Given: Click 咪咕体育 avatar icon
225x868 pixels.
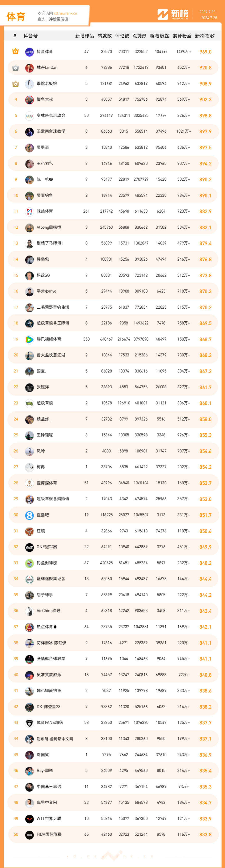Looking at the screenshot, I should (29, 212).
